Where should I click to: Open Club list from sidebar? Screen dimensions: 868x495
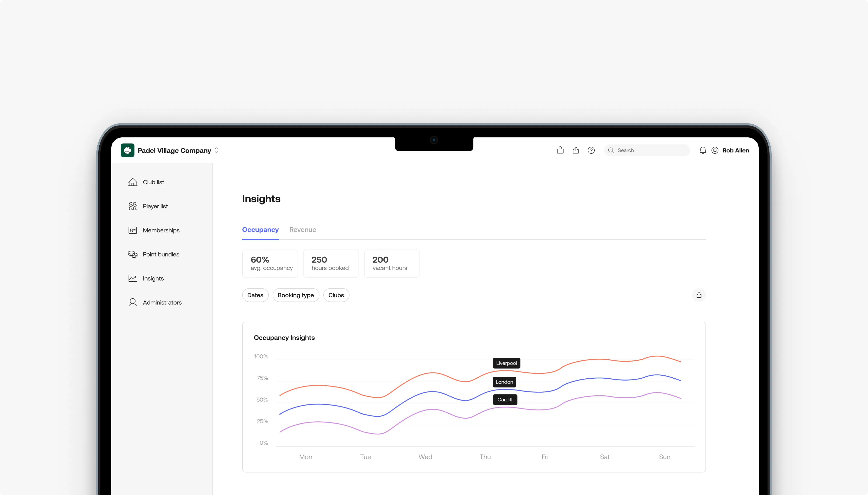(x=153, y=182)
